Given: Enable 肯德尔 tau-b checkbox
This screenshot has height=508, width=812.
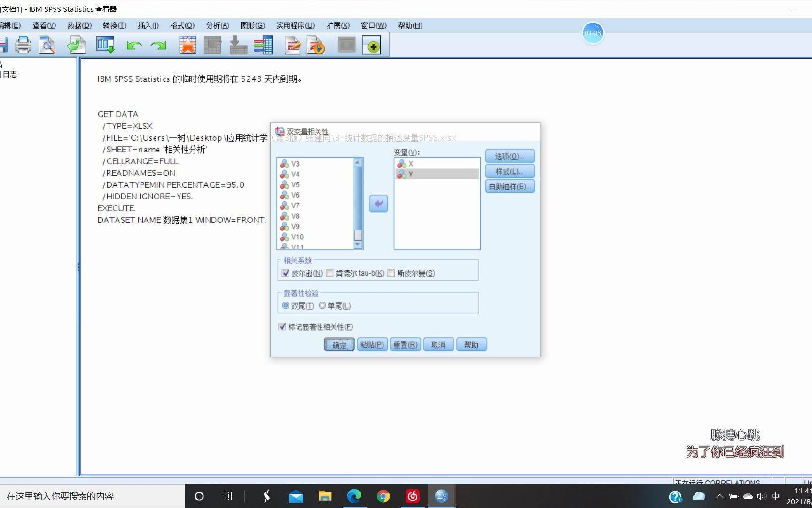Looking at the screenshot, I should coord(329,273).
